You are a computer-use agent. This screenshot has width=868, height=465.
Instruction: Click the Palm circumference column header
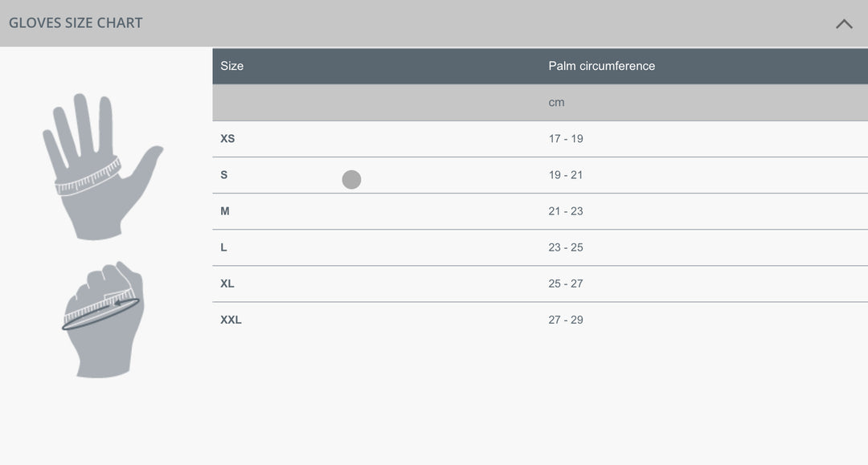(x=601, y=66)
